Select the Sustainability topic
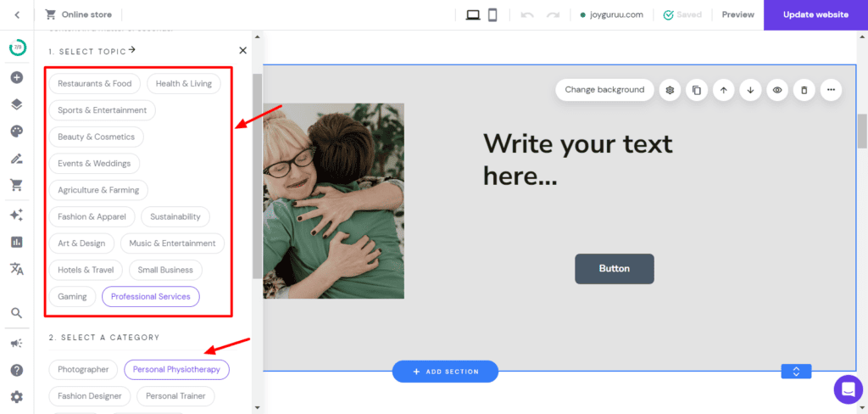The width and height of the screenshot is (868, 414). tap(175, 216)
